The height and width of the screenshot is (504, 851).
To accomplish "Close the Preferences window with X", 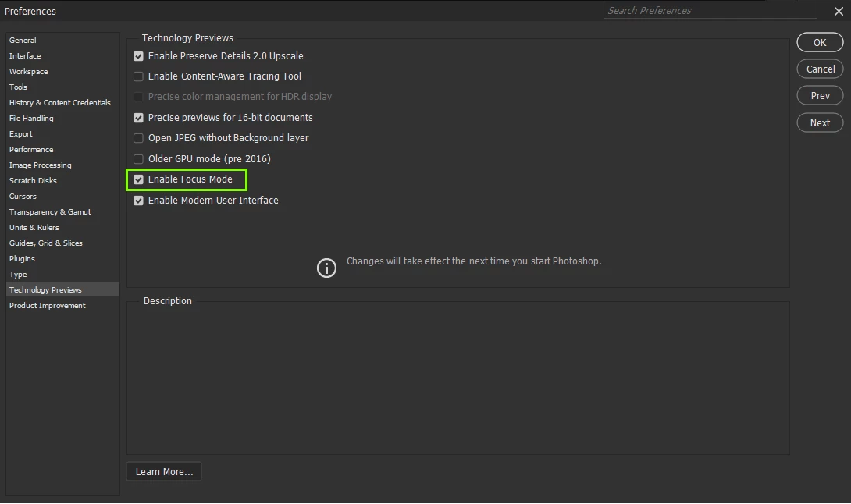I will 839,12.
